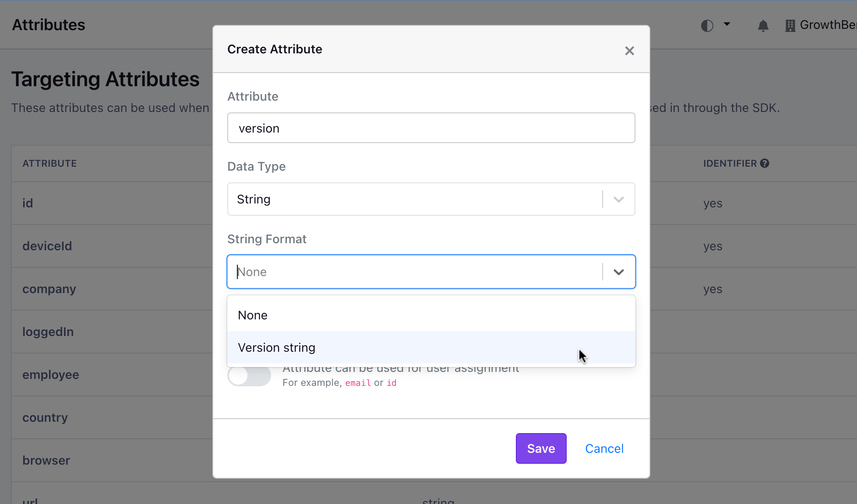Click the Identifier help question icon

click(x=765, y=163)
